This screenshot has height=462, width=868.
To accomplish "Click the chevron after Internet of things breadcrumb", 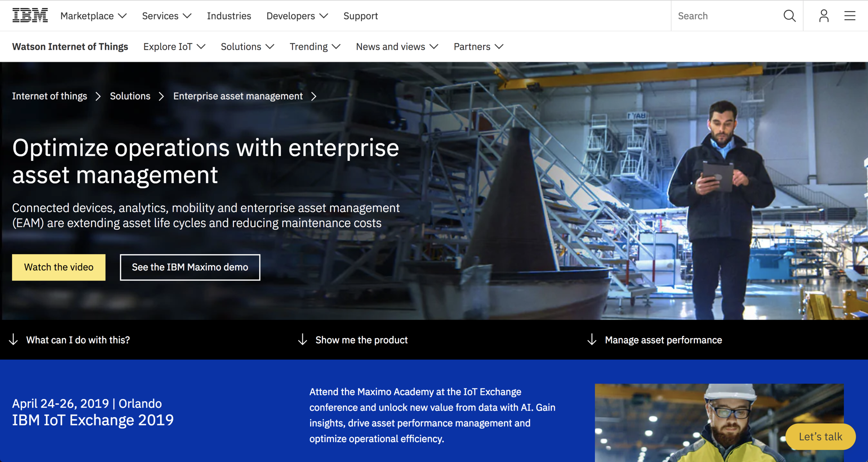I will (98, 96).
